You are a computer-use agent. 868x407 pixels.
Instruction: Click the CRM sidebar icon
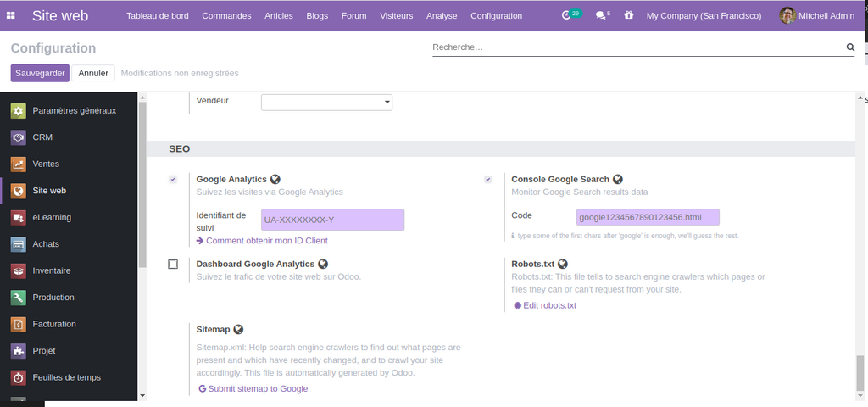click(19, 137)
